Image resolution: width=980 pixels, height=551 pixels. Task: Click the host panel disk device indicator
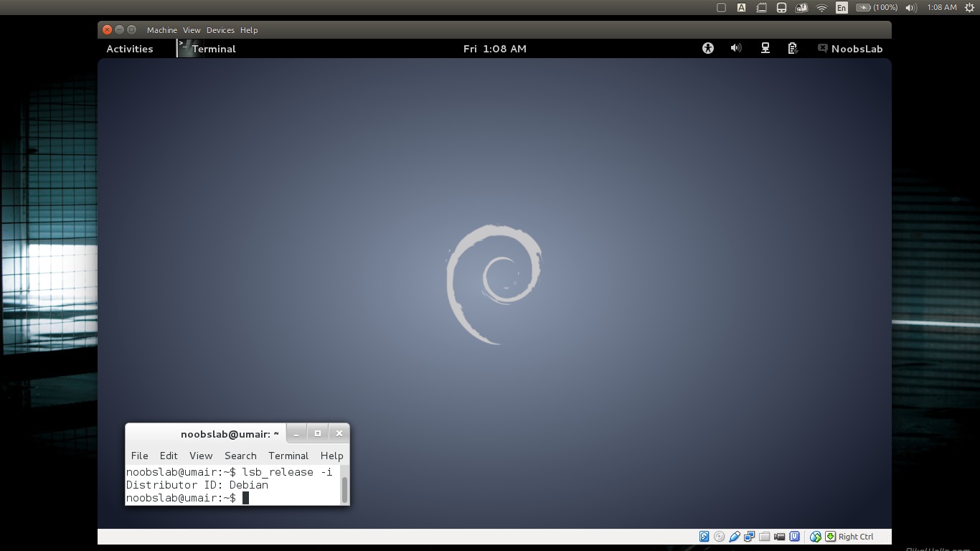(781, 7)
